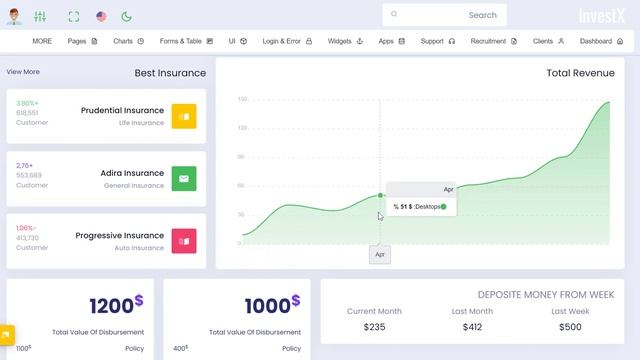
Task: Click the 618,551 customer count
Action: pyautogui.click(x=27, y=113)
